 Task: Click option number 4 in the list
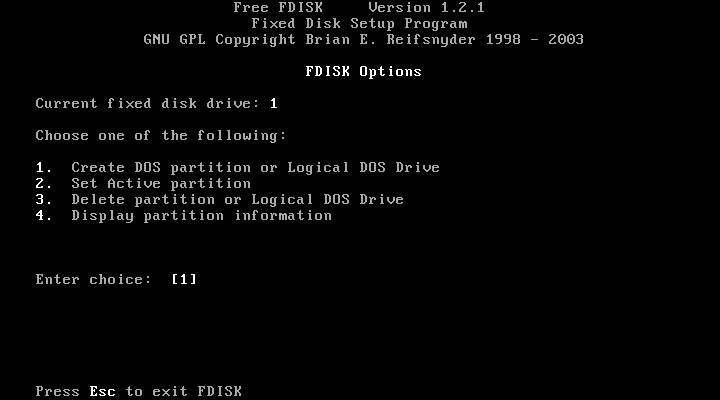pos(44,216)
